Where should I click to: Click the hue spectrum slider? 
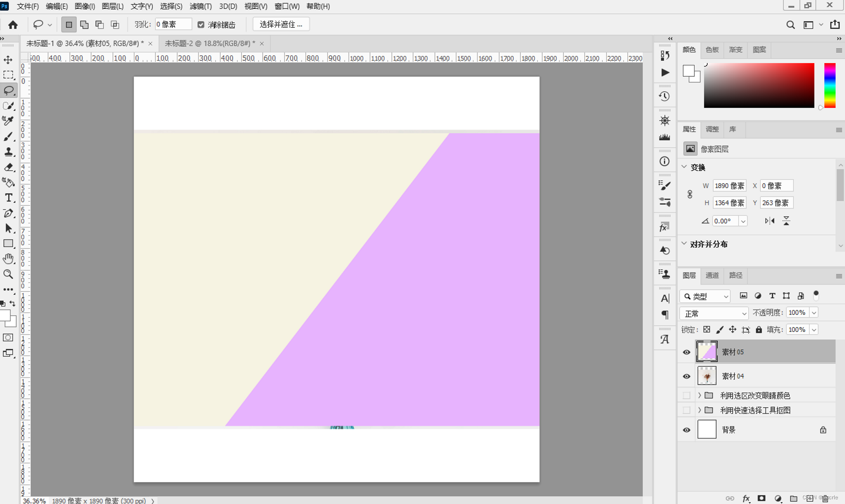[x=830, y=85]
